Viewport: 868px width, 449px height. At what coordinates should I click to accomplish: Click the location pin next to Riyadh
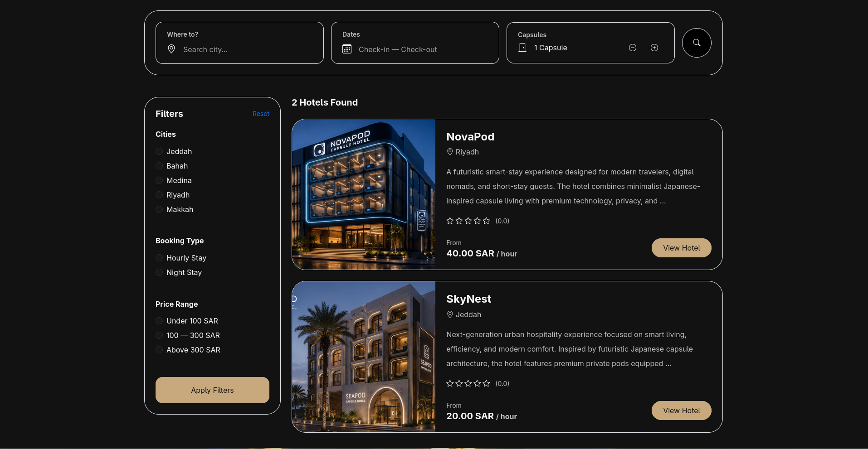[x=450, y=152]
